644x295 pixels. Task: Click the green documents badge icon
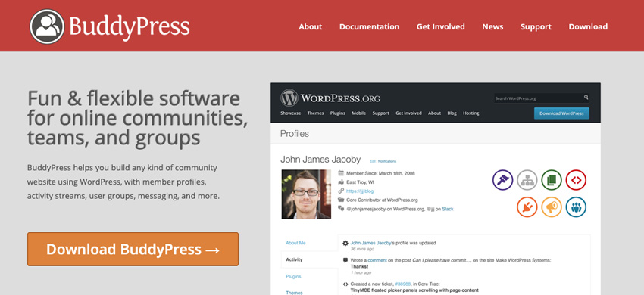click(x=551, y=180)
